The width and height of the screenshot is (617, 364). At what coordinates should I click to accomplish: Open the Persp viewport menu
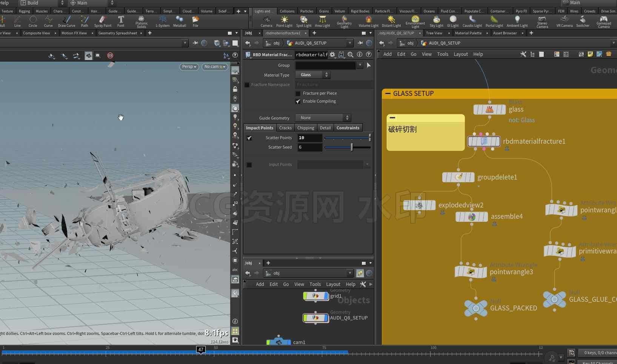(189, 67)
